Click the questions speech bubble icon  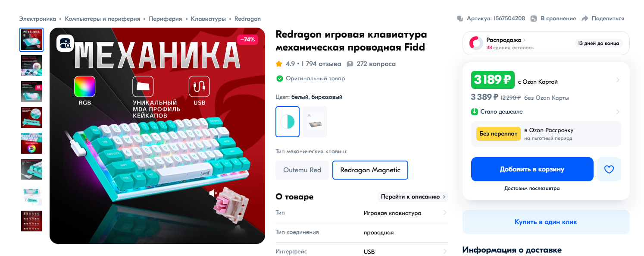(x=350, y=64)
